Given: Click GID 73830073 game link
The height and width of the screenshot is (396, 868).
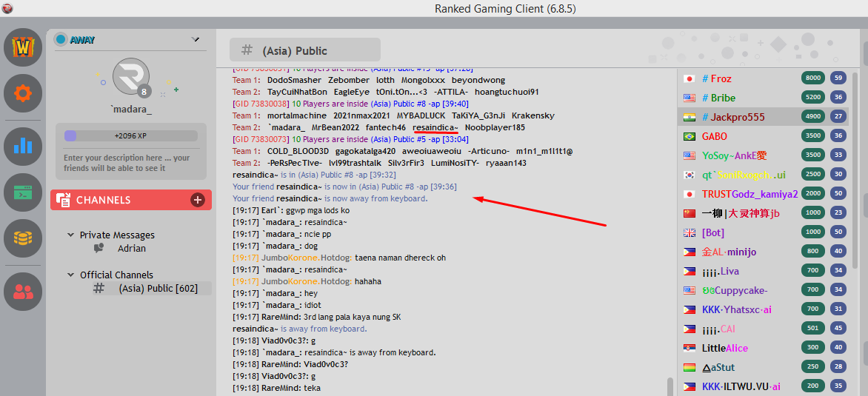Looking at the screenshot, I should [261, 139].
